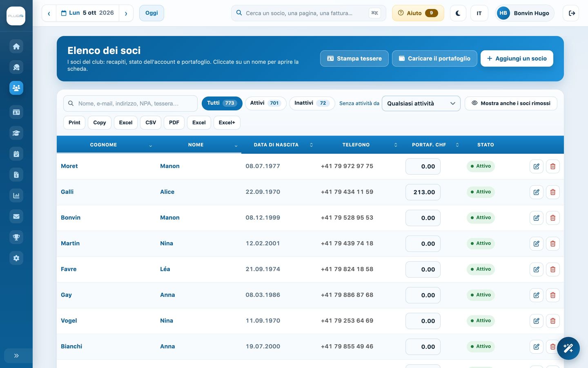Jump to today with Oggi button
The height and width of the screenshot is (368, 588).
[151, 13]
